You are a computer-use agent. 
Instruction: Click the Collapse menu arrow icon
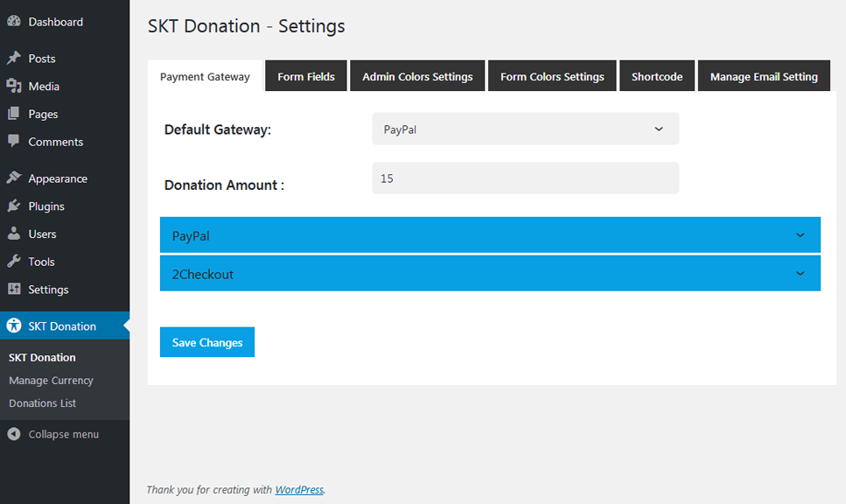click(x=14, y=434)
